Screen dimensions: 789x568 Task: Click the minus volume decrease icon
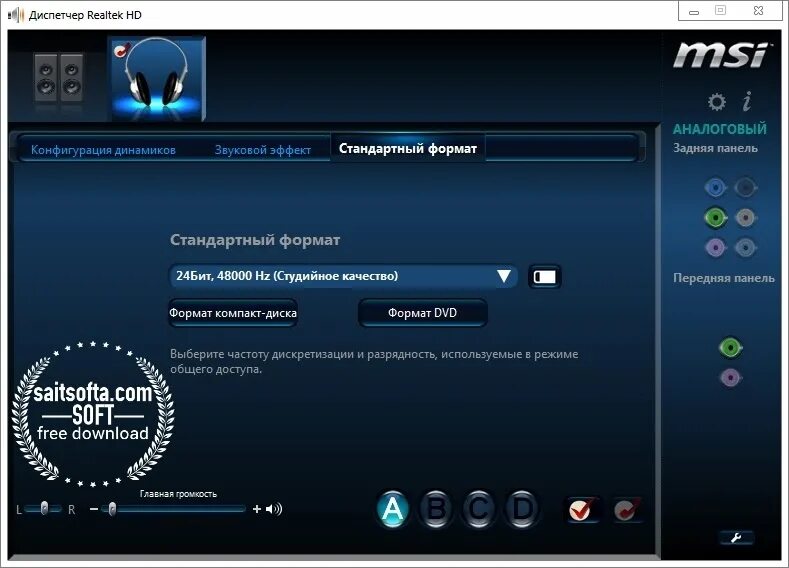[x=94, y=509]
